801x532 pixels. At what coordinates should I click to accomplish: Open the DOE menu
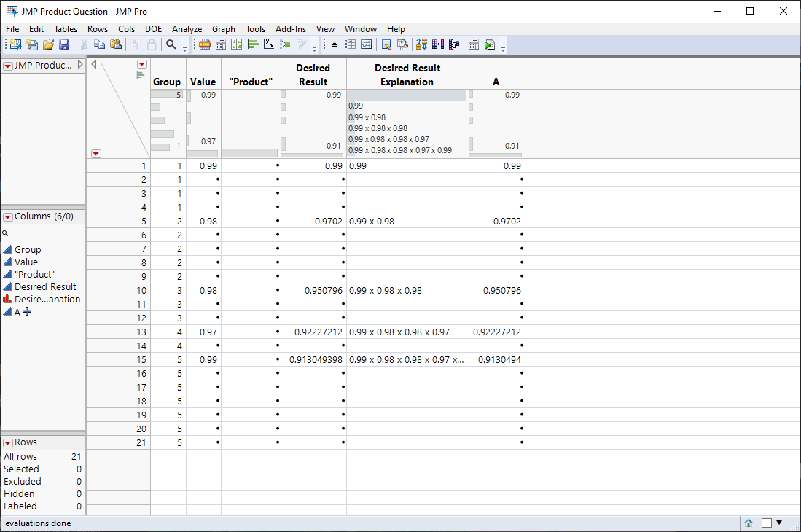pyautogui.click(x=154, y=29)
